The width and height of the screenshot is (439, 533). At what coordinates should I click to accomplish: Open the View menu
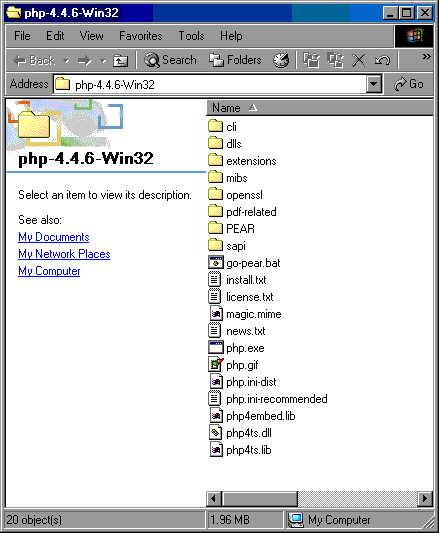(x=91, y=36)
